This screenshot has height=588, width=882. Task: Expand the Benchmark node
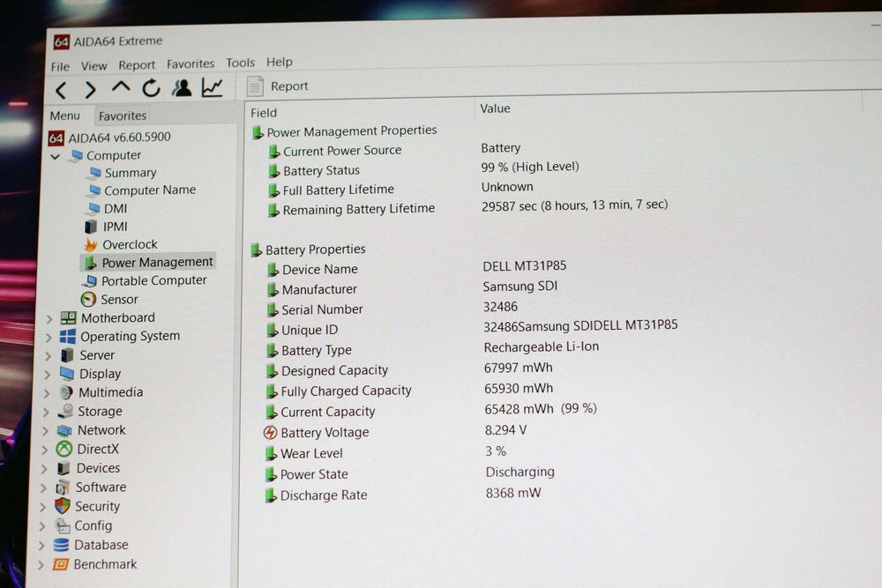click(x=41, y=565)
